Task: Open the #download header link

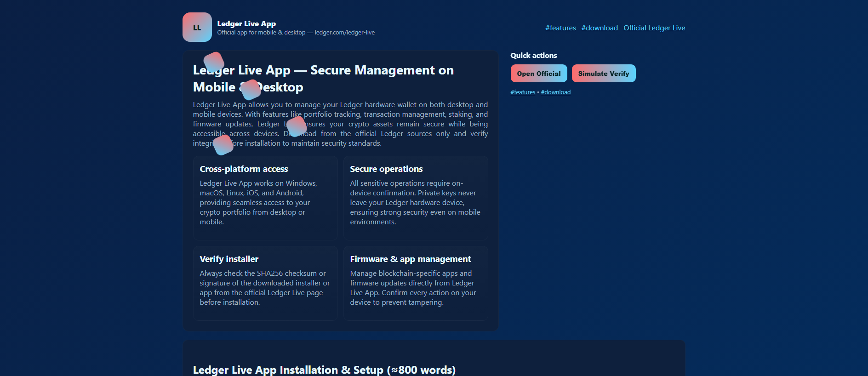Action: [x=600, y=28]
